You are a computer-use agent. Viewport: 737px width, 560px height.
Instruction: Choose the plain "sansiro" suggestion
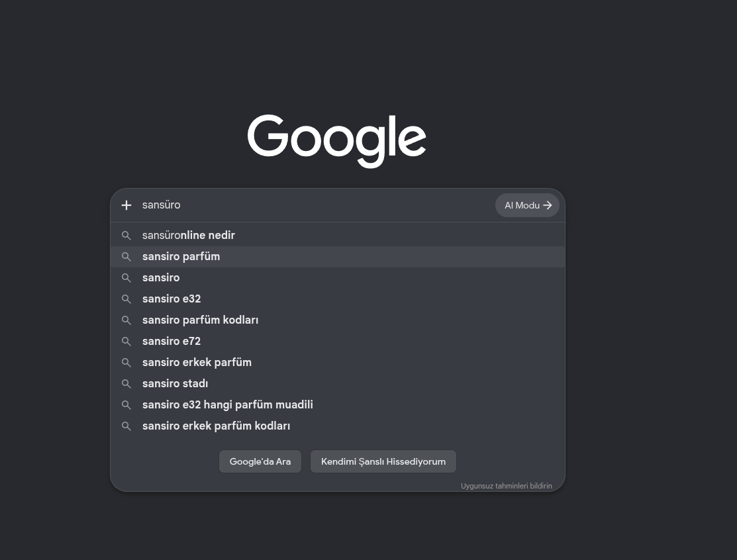[338, 277]
